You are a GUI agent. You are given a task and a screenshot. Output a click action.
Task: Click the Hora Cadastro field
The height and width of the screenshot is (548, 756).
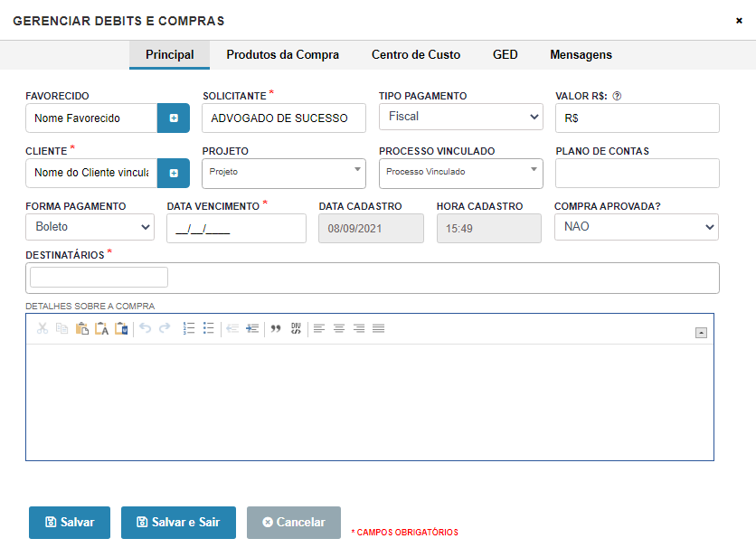489,229
